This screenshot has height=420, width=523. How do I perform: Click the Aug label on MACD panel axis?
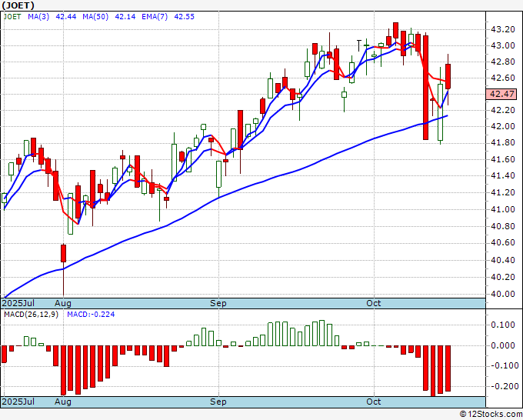coord(63,402)
